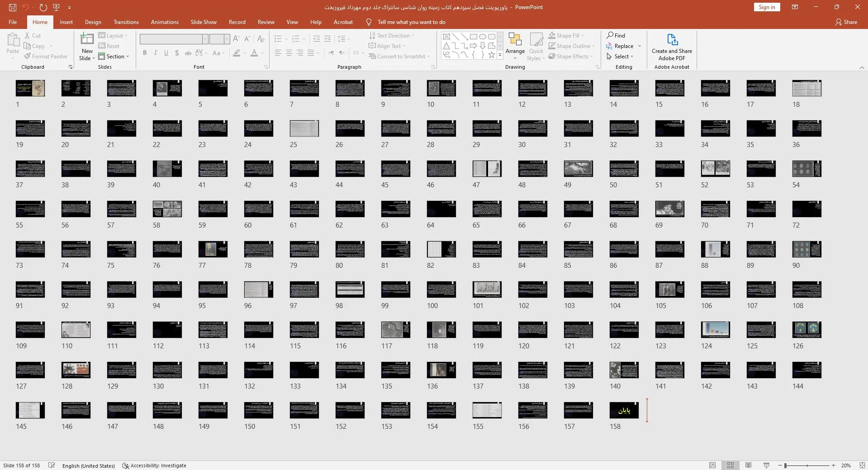Viewport: 868px width, 470px height.
Task: Click English (United States) language indicator
Action: coord(89,465)
